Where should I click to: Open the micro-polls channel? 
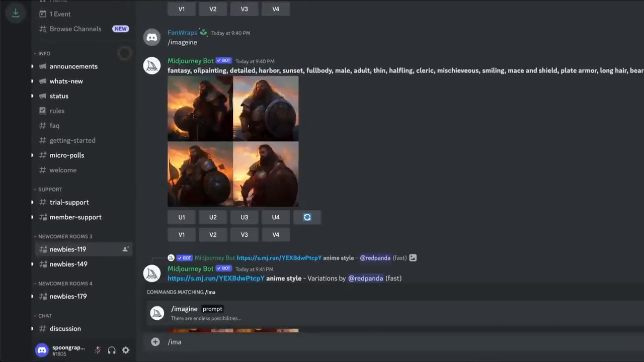coord(67,155)
